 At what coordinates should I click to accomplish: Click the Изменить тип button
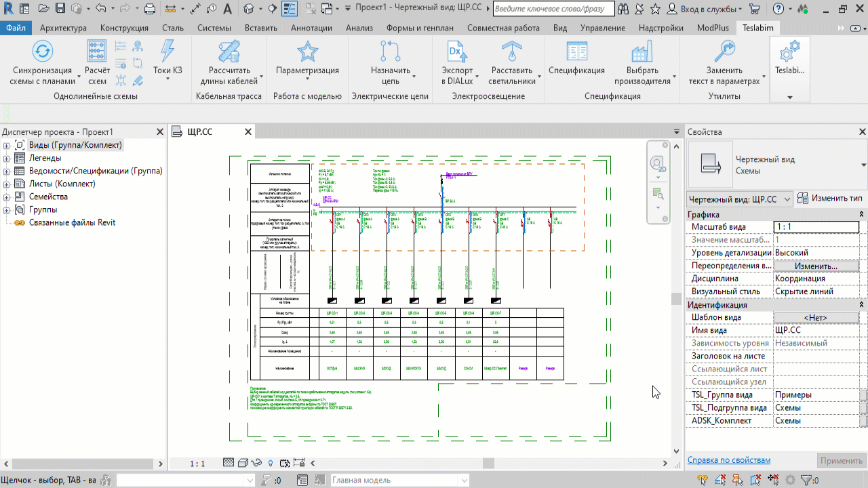(x=829, y=199)
